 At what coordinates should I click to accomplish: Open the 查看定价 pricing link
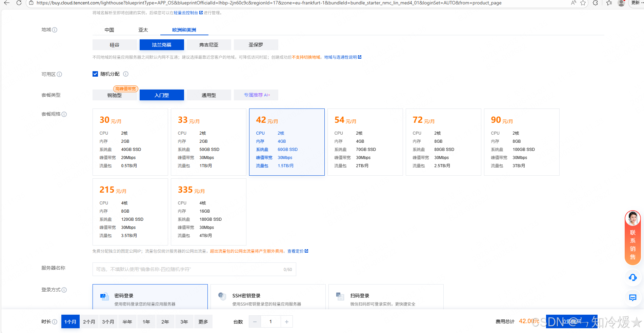point(295,251)
